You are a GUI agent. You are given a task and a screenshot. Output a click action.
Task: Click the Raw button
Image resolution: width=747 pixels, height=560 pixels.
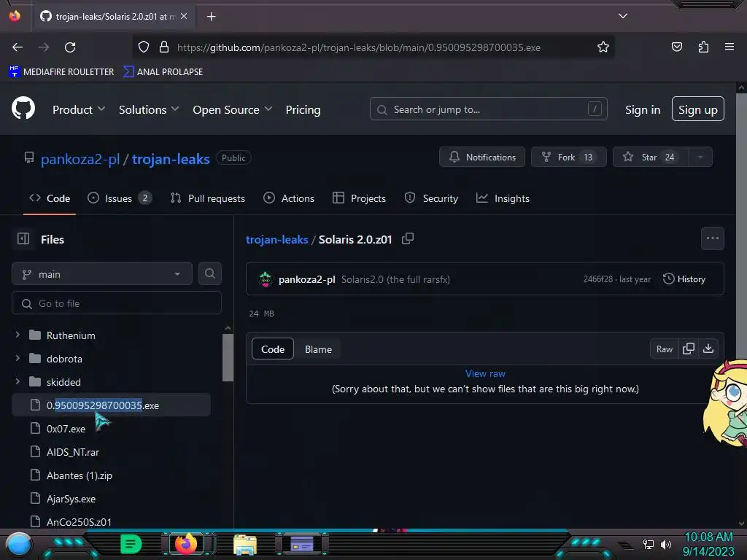(x=664, y=349)
